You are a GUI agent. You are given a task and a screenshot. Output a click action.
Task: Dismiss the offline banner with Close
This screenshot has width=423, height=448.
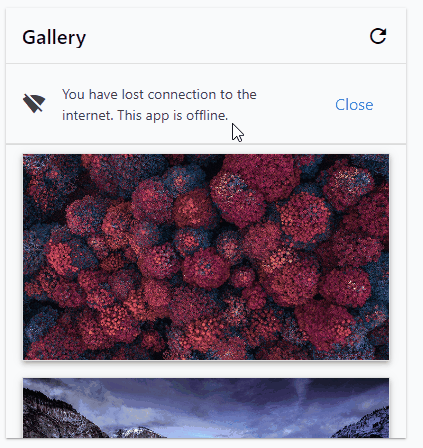(x=354, y=105)
